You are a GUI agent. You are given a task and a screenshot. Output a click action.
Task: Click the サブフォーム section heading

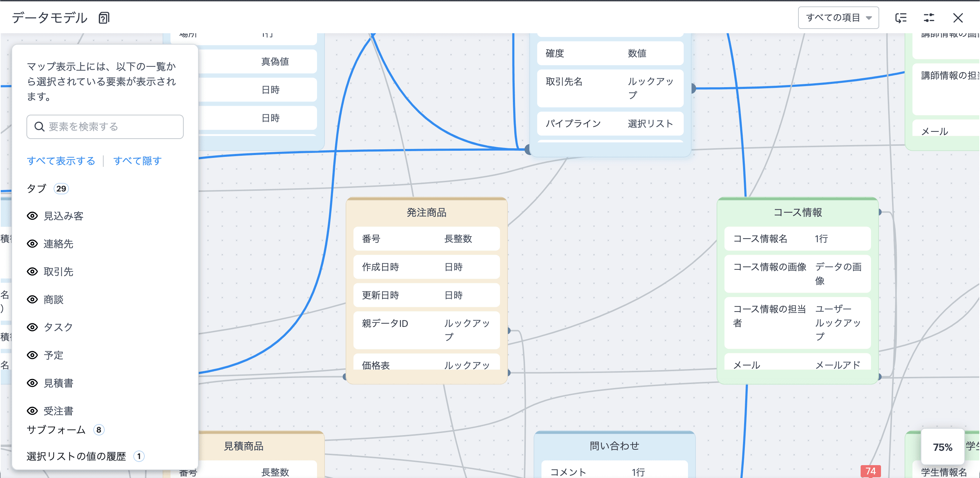coord(56,430)
